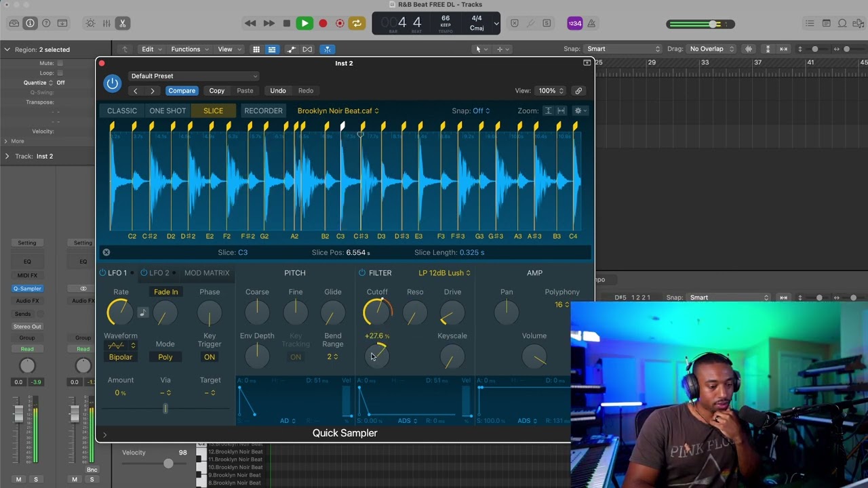This screenshot has width=868, height=488.
Task: Toggle the Filter power button
Action: (362, 272)
